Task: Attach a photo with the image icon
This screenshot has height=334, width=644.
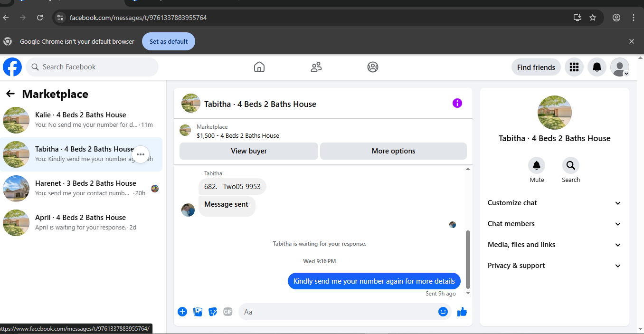Action: point(198,312)
